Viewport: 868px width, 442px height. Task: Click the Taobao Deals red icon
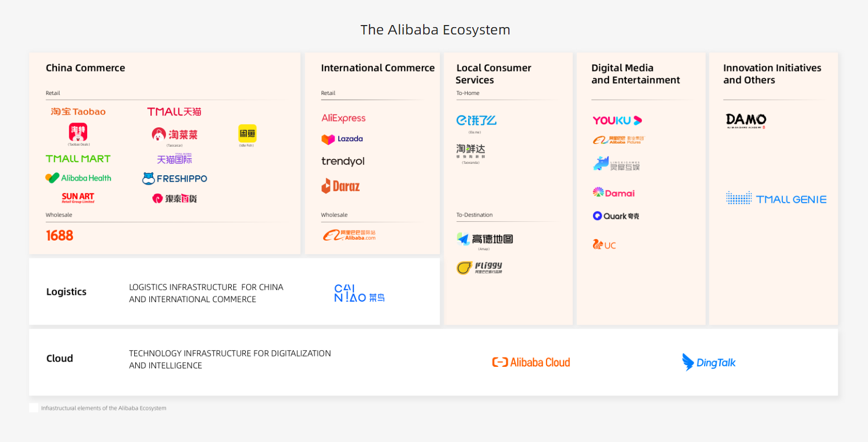78,132
